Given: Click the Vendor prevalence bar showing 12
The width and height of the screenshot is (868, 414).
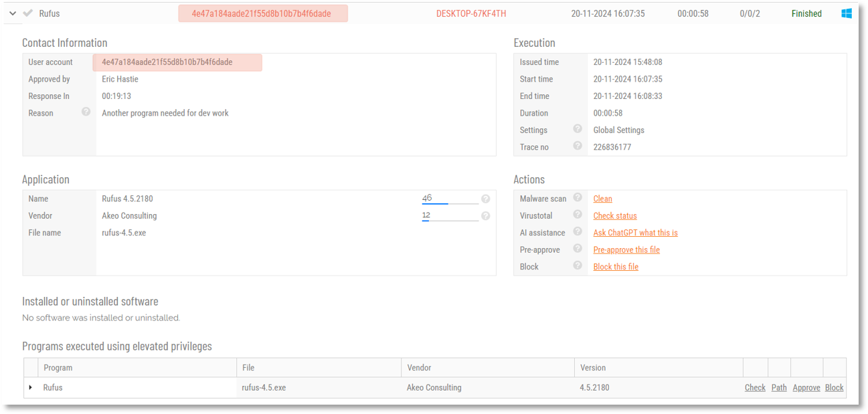Looking at the screenshot, I should click(450, 215).
